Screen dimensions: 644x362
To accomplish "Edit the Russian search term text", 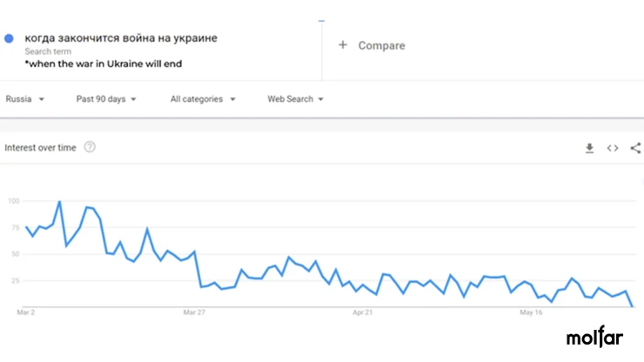I will 121,37.
